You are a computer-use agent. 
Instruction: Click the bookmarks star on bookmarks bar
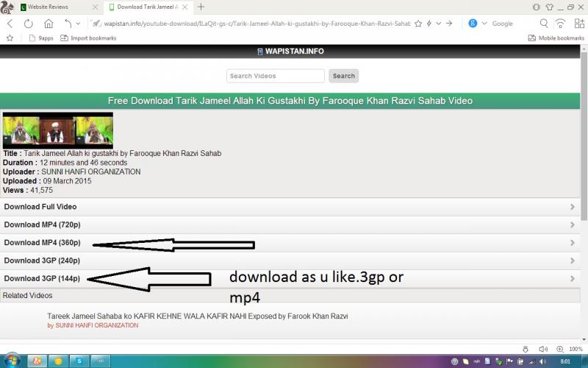pyautogui.click(x=10, y=38)
